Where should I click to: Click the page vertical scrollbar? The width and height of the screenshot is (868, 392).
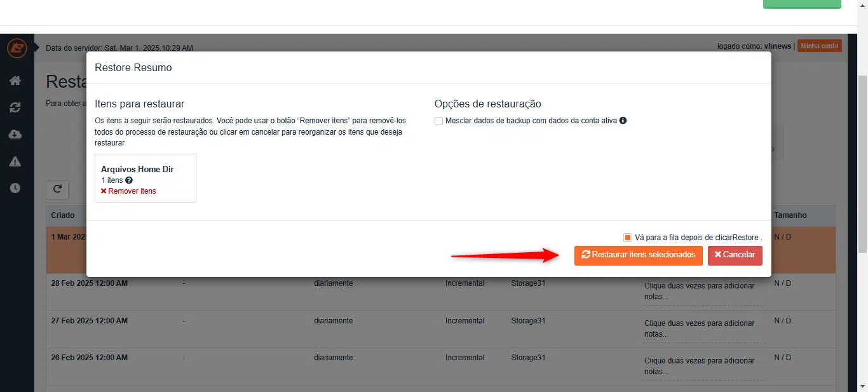(862, 159)
